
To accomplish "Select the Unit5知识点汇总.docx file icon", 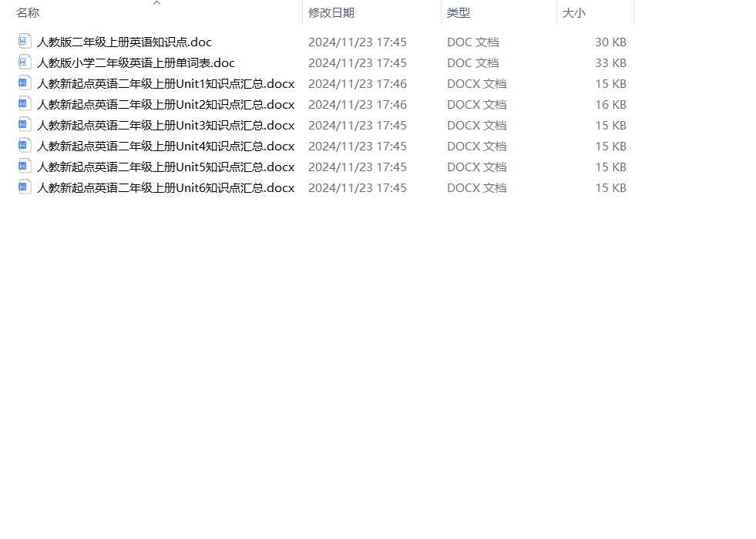I will coord(25,166).
